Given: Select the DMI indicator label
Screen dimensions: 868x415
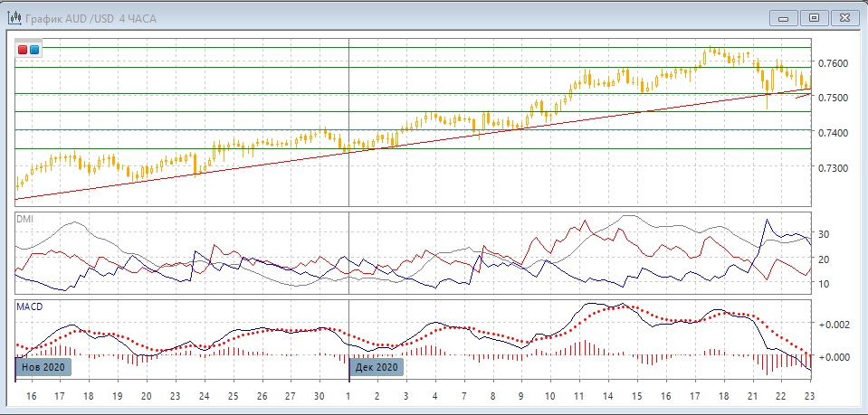Looking at the screenshot, I should pos(25,219).
